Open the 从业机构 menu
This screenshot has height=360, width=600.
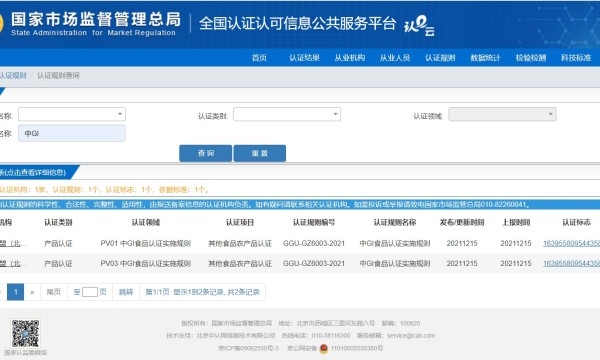pos(350,58)
